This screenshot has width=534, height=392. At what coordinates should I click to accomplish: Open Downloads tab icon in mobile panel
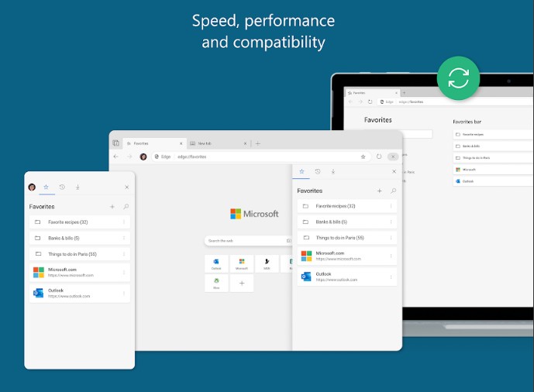tap(78, 187)
